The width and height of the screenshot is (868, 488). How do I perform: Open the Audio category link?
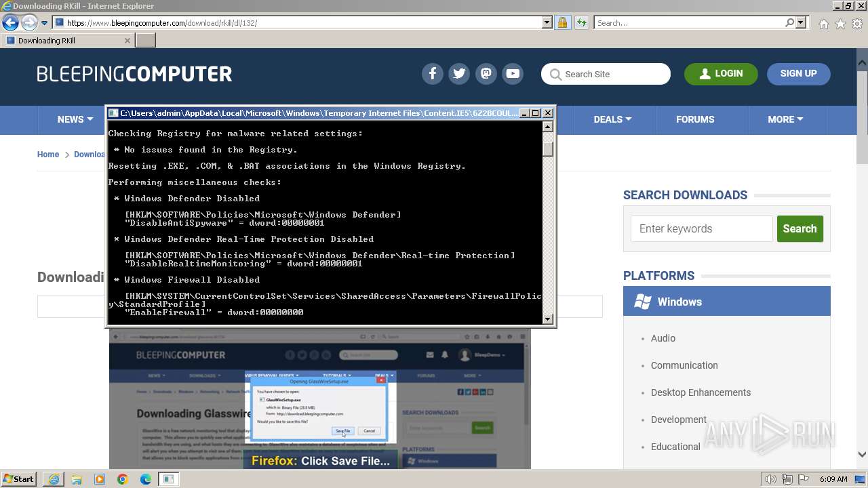point(663,338)
